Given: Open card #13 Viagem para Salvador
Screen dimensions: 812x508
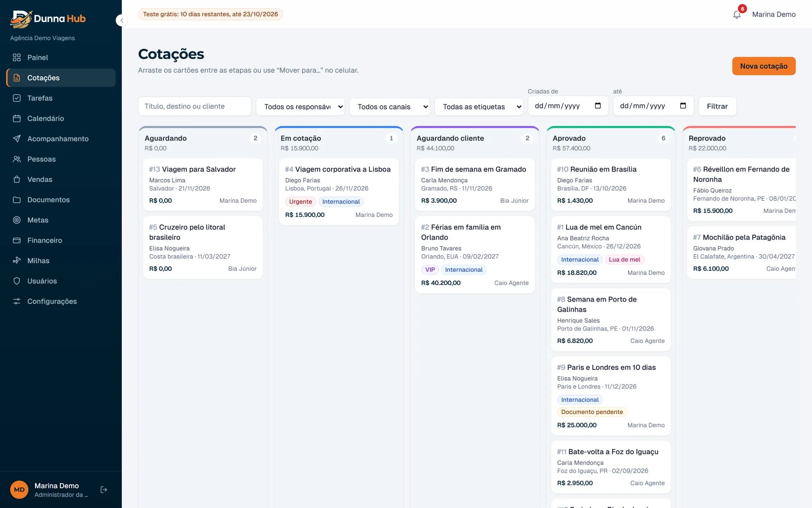Looking at the screenshot, I should (x=203, y=184).
